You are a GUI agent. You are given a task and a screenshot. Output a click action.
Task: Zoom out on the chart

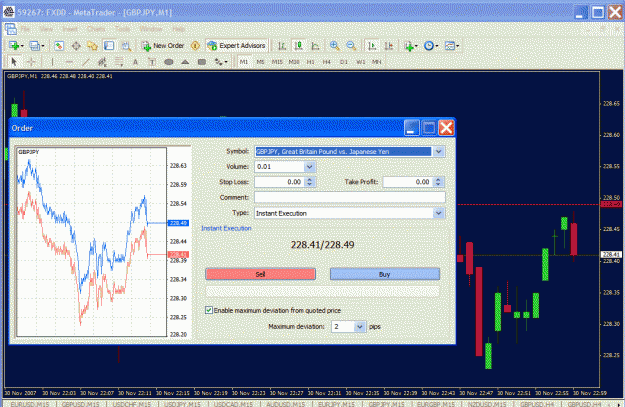(351, 46)
